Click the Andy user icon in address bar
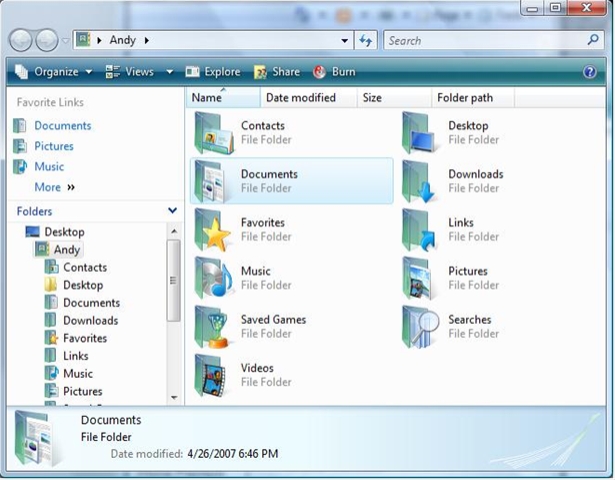The image size is (615, 480). point(83,40)
